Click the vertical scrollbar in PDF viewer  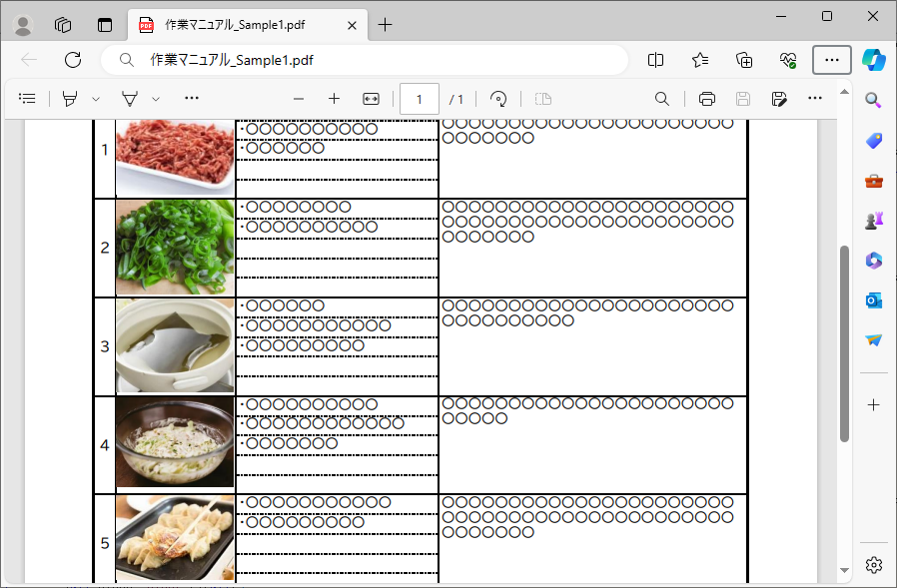point(844,339)
